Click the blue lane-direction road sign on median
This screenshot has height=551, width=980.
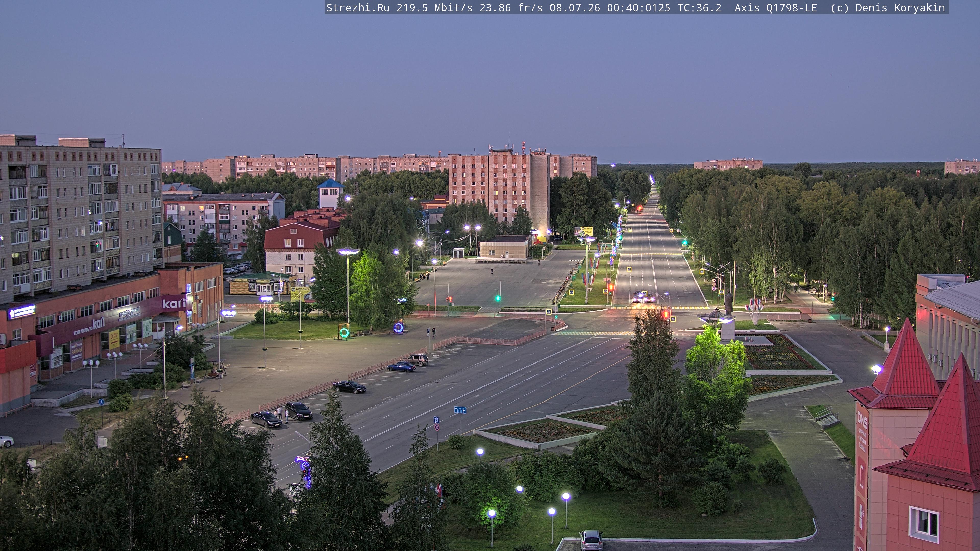pos(460,410)
